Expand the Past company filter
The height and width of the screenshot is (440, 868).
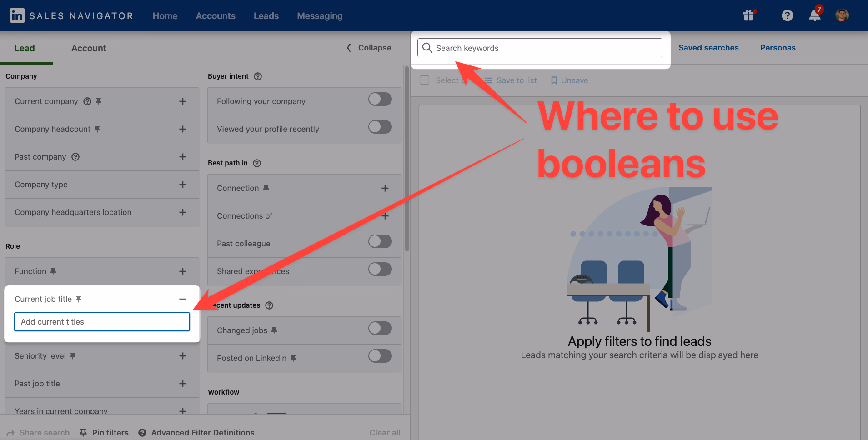click(x=183, y=157)
